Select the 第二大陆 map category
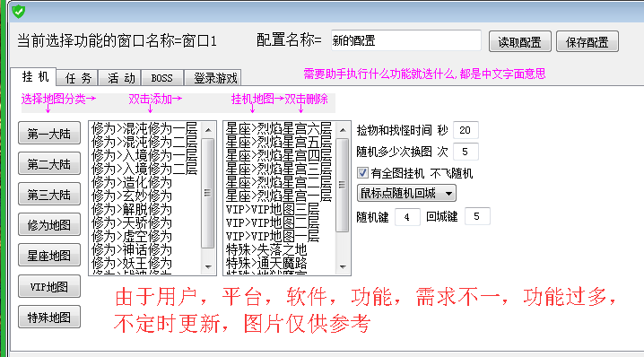This screenshot has width=644, height=357. 49,164
